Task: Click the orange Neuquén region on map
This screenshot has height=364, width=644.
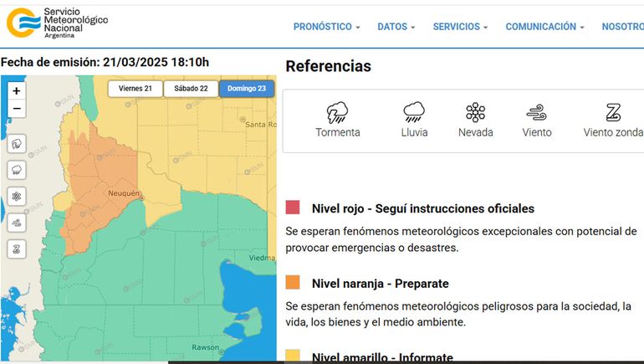Action: tap(105, 176)
